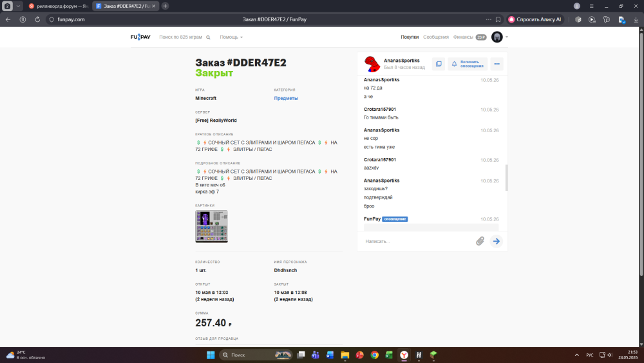
Task: Open the address bar three-dots menu
Action: pos(488,19)
